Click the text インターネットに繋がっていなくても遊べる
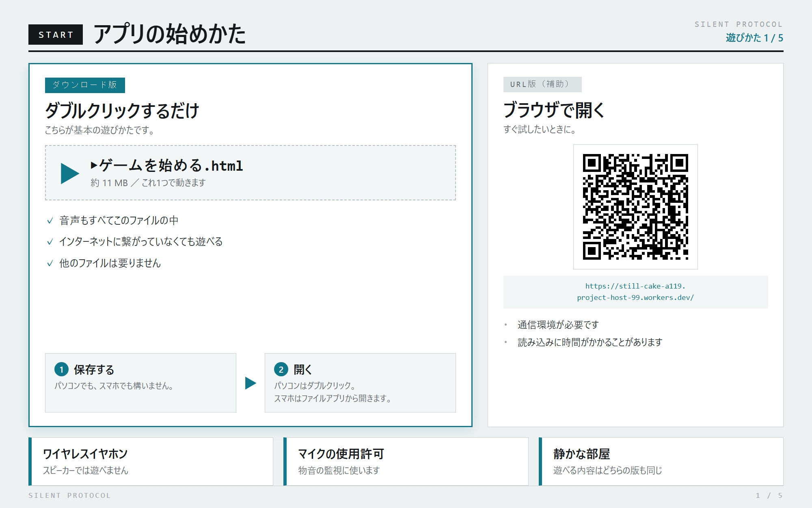812x508 pixels. pyautogui.click(x=141, y=242)
